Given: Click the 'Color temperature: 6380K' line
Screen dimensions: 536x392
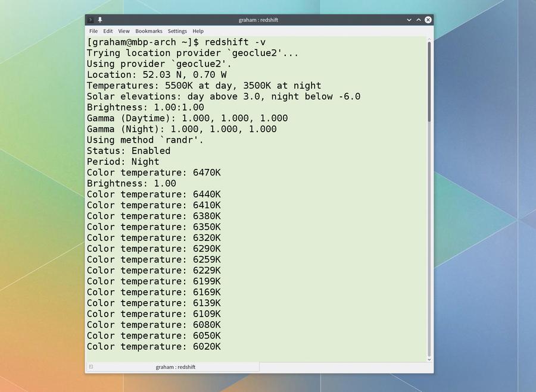Looking at the screenshot, I should 154,216.
